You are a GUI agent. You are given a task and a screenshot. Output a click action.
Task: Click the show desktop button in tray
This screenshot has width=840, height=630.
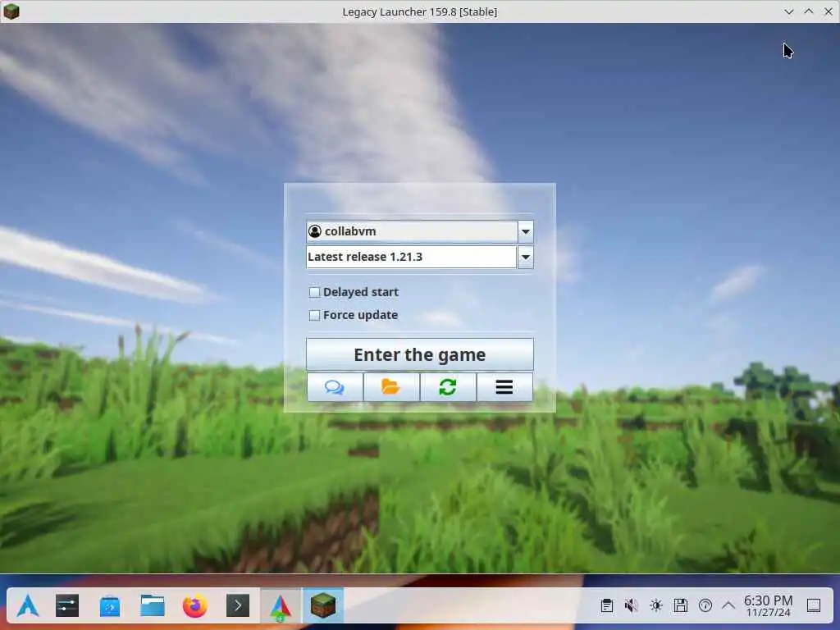tap(814, 605)
